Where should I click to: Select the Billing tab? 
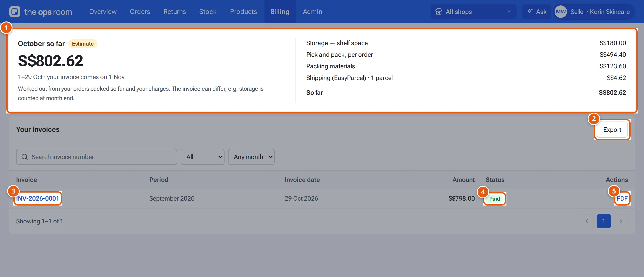click(x=280, y=11)
